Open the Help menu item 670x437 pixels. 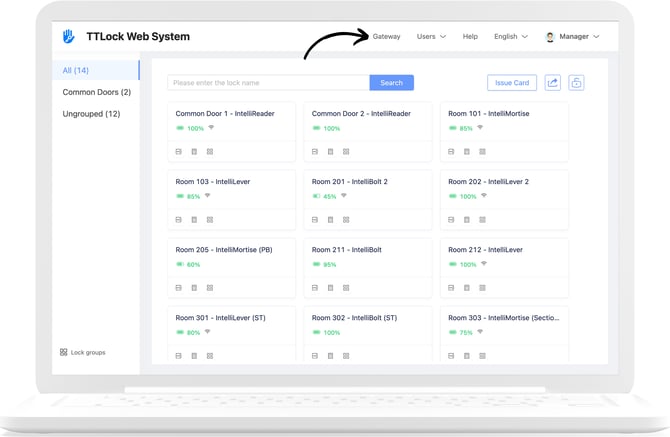click(470, 36)
